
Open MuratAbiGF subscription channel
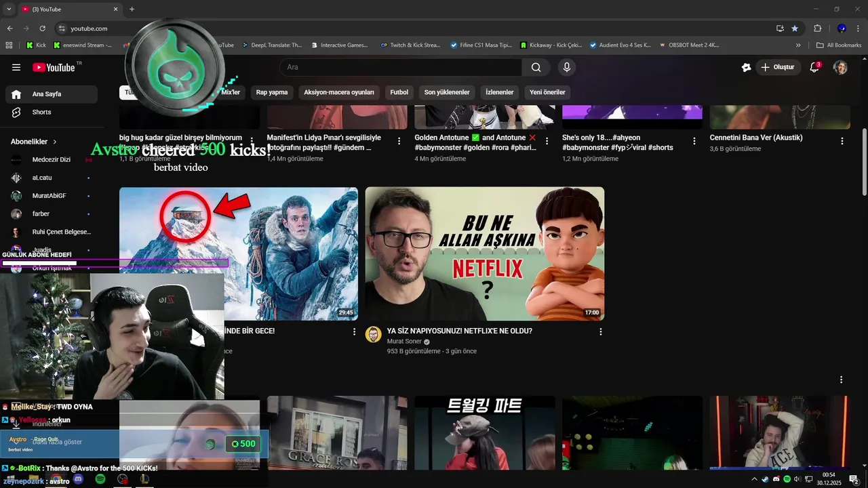(52, 196)
